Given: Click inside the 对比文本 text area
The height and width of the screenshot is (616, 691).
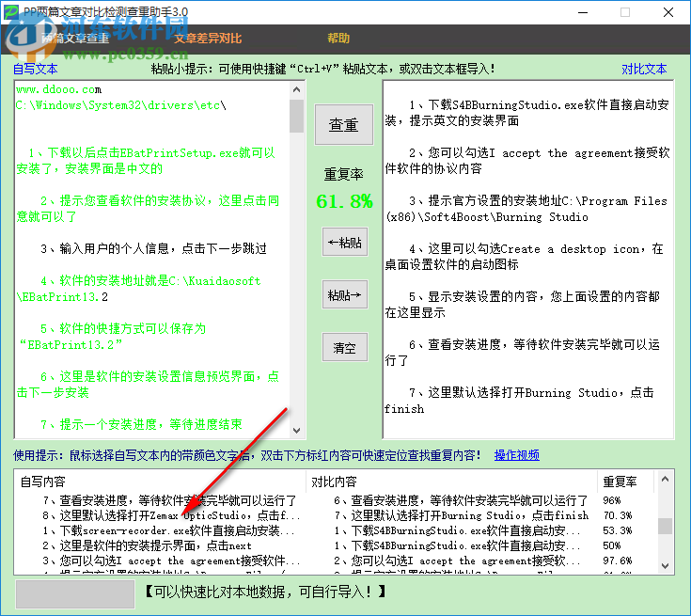Looking at the screenshot, I should [528, 260].
